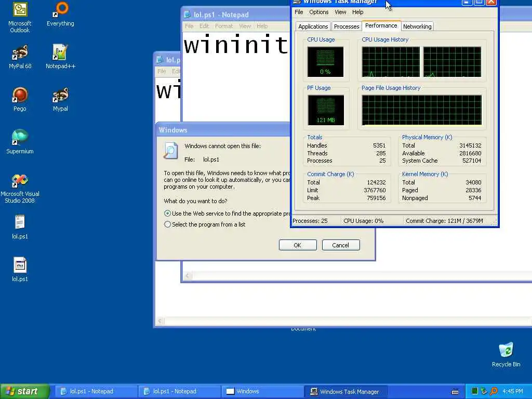
Task: Click Task Manager title bar icon
Action: coord(297,2)
